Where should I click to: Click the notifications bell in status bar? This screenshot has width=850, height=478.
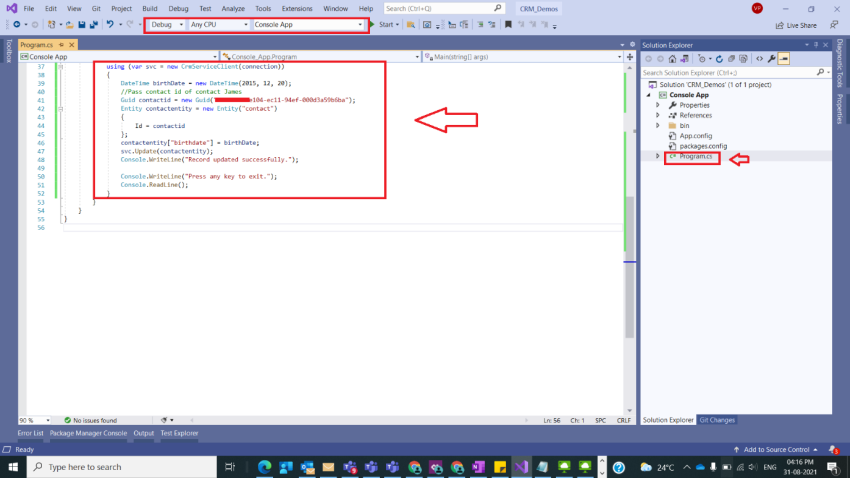tap(833, 449)
